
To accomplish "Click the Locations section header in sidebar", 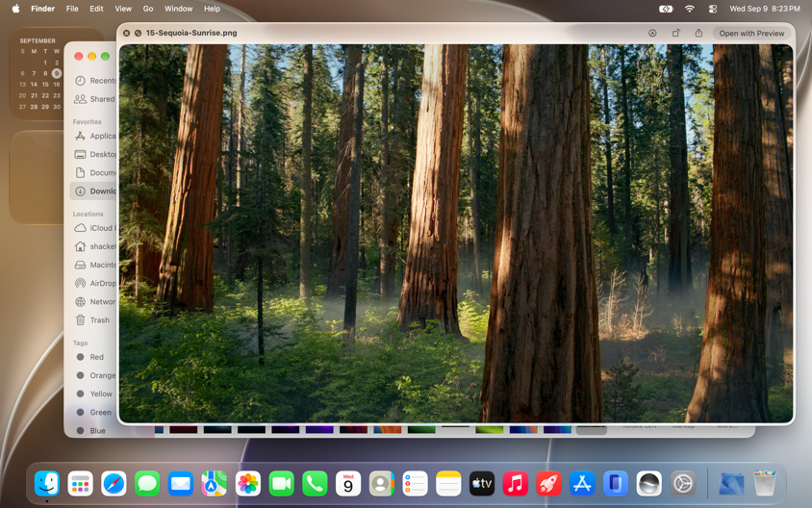I will (x=88, y=214).
